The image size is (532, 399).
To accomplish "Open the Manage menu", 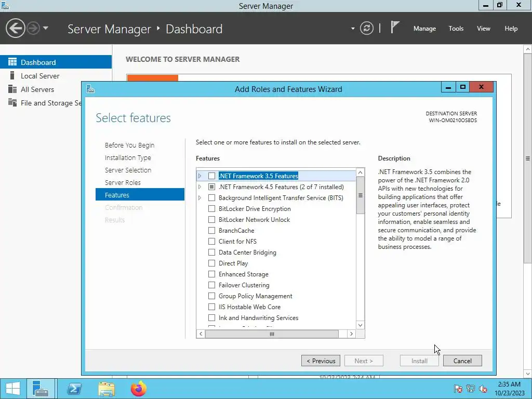I will click(x=424, y=29).
